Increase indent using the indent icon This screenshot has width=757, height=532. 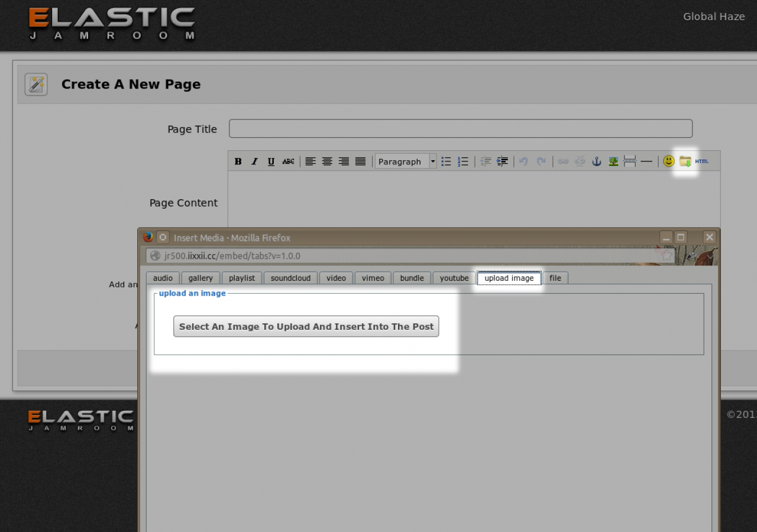(x=502, y=161)
